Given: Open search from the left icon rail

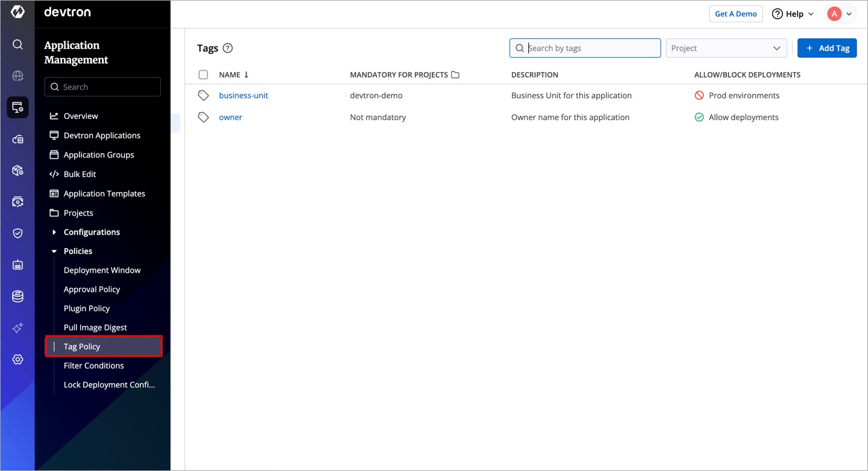Looking at the screenshot, I should point(18,44).
